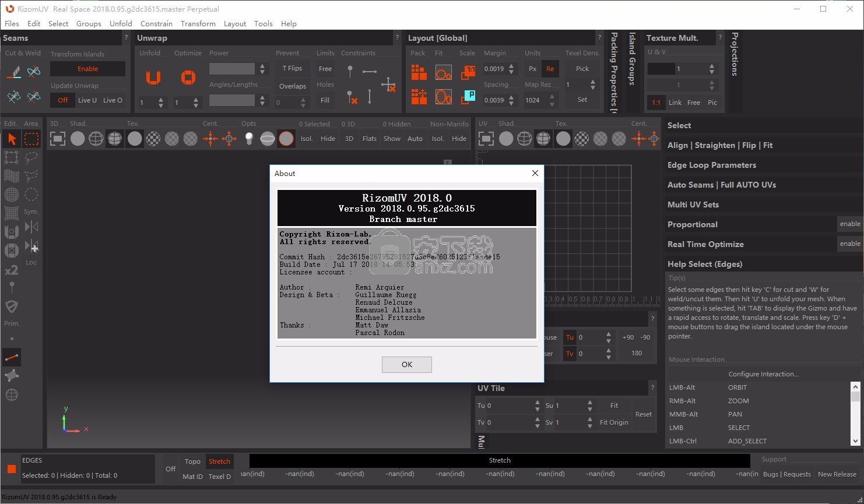The width and height of the screenshot is (864, 504).
Task: Select the arrow selection tool
Action: [12, 139]
